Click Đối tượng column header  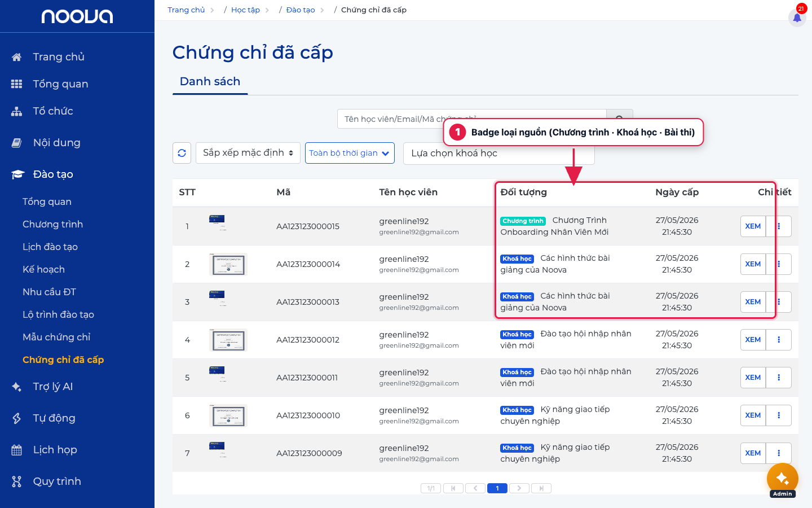(524, 192)
